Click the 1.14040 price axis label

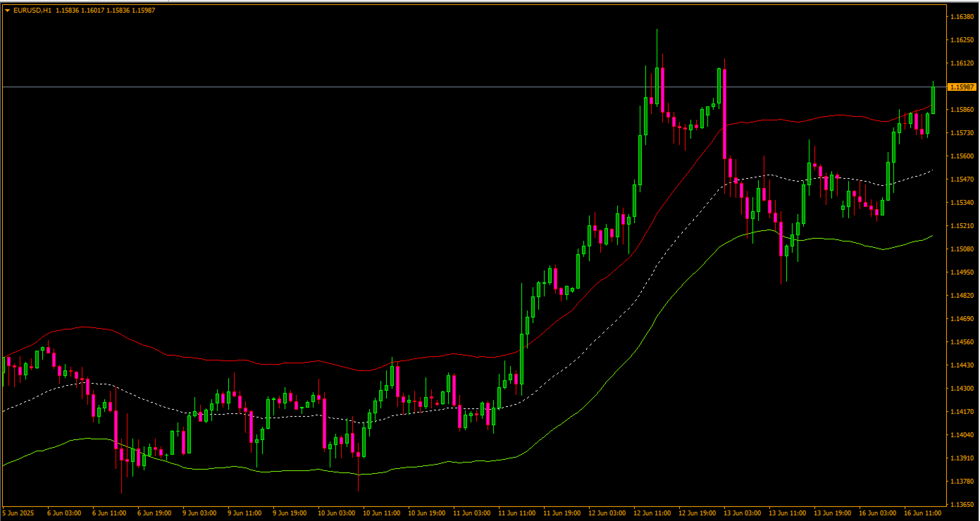coord(962,434)
